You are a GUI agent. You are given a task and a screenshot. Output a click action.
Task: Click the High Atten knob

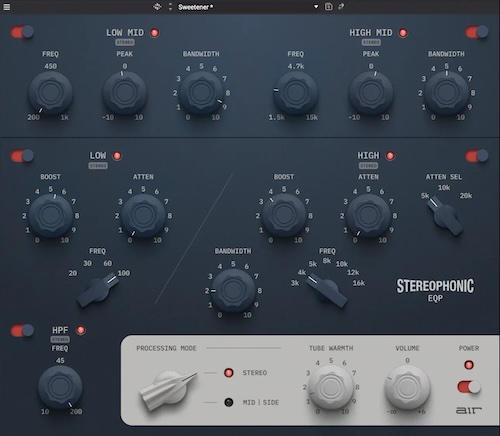point(368,215)
